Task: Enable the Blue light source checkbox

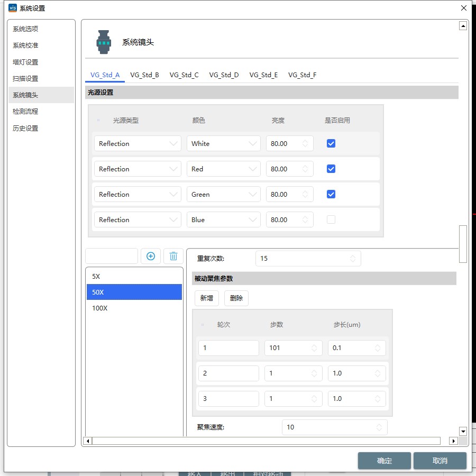Action: tap(331, 219)
